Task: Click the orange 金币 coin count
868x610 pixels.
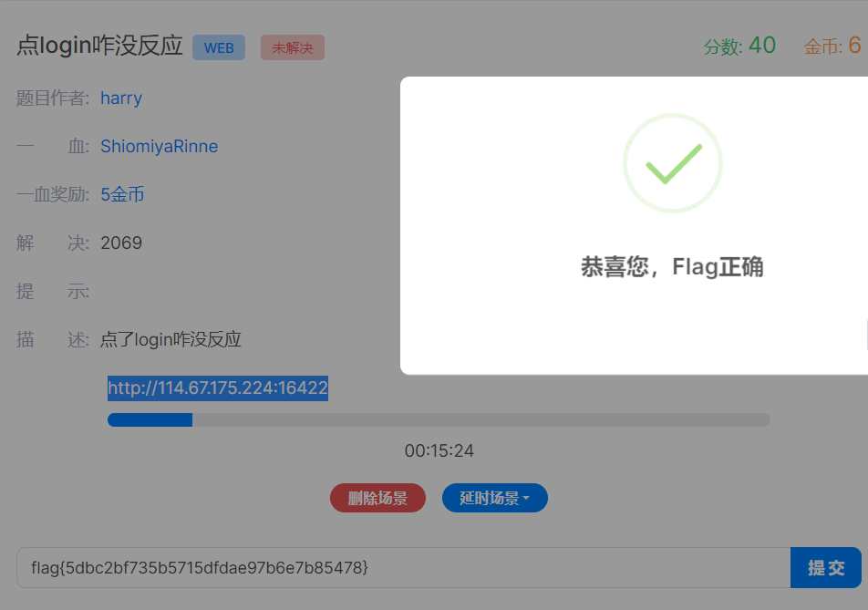Action: [x=832, y=46]
